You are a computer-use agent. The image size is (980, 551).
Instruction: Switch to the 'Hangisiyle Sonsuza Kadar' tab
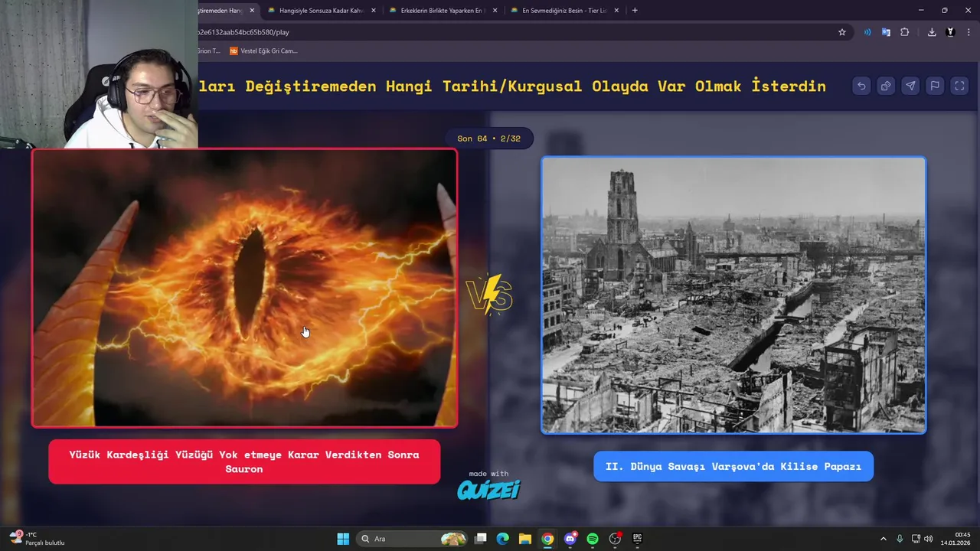pyautogui.click(x=322, y=11)
